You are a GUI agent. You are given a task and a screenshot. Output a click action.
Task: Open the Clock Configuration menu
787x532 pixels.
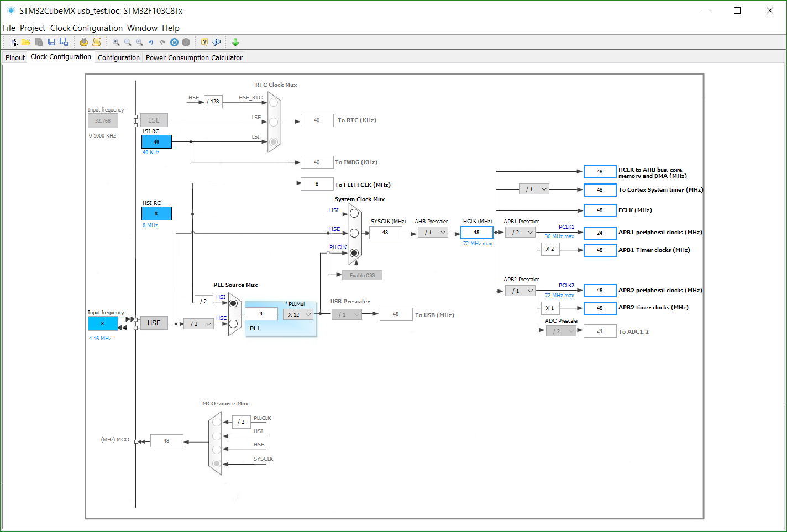point(87,28)
